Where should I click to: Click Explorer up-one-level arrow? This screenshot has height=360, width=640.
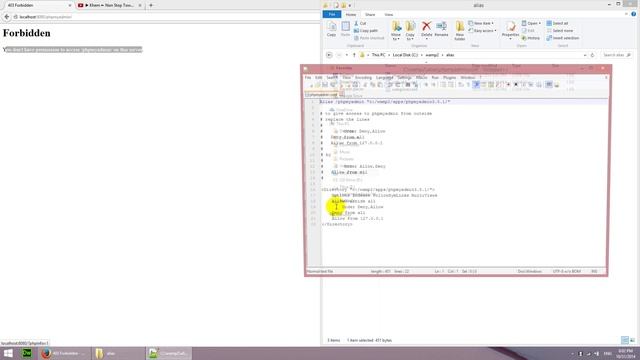pyautogui.click(x=354, y=55)
